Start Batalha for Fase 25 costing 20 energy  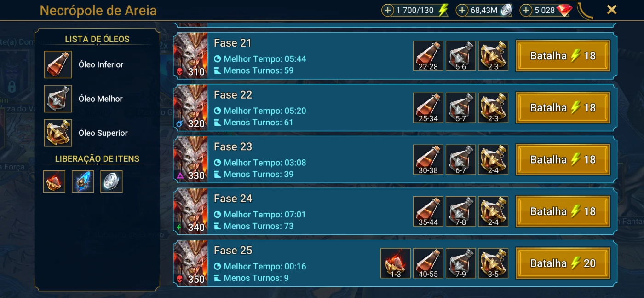[x=563, y=263]
